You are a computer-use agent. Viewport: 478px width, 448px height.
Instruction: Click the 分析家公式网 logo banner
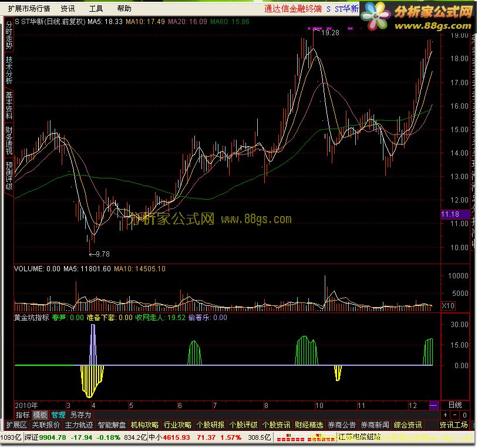tap(419, 17)
